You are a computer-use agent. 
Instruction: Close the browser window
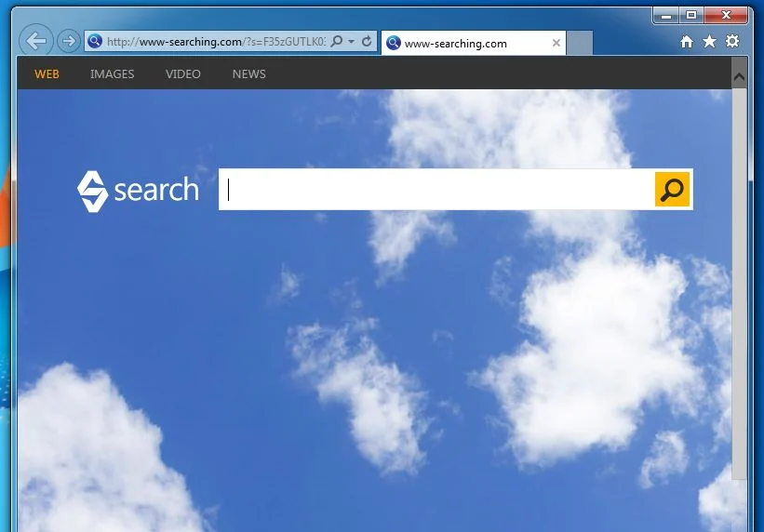click(726, 16)
